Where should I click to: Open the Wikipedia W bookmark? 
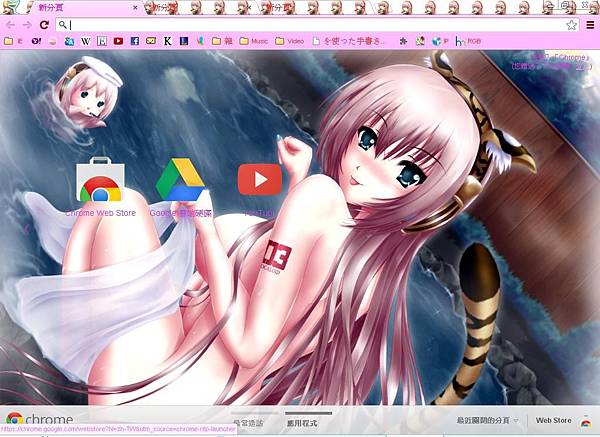pyautogui.click(x=85, y=41)
